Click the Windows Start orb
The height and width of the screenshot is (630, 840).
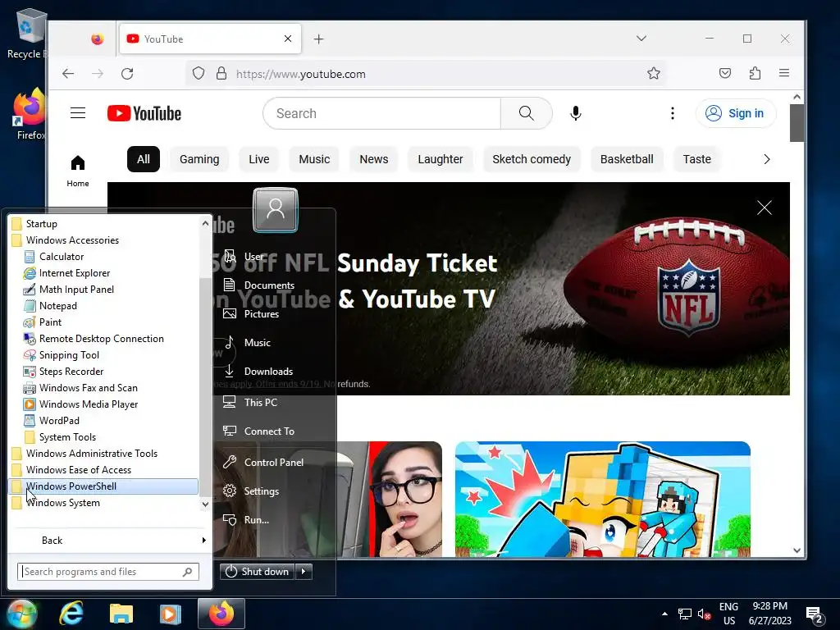[x=21, y=614]
